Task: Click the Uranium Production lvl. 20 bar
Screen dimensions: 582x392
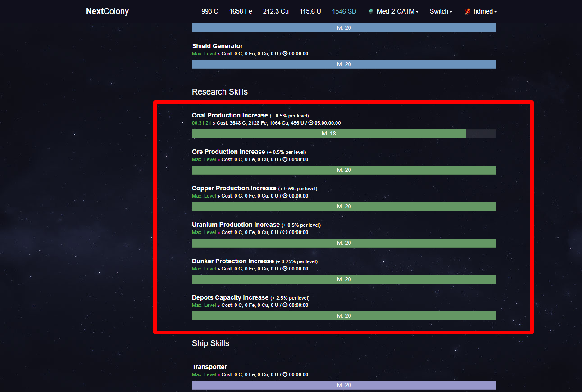Action: point(344,243)
